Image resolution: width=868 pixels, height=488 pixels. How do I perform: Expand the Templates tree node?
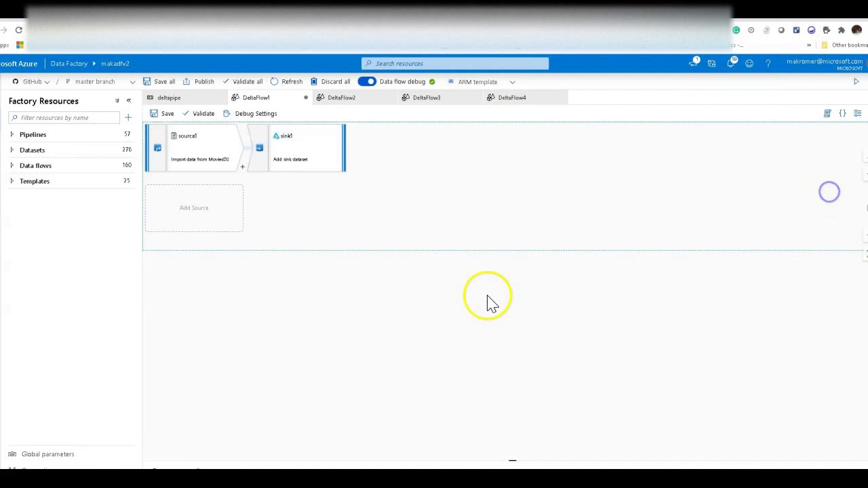point(12,181)
